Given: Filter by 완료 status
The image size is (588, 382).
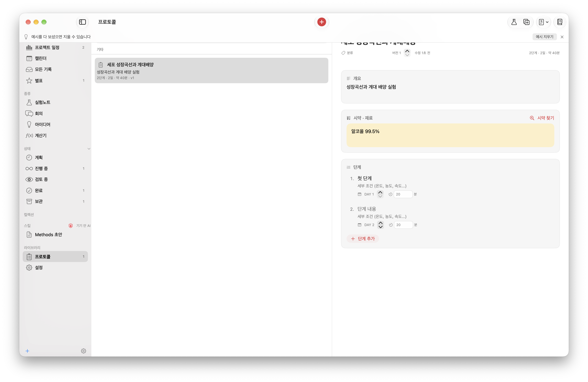Looking at the screenshot, I should 55,190.
